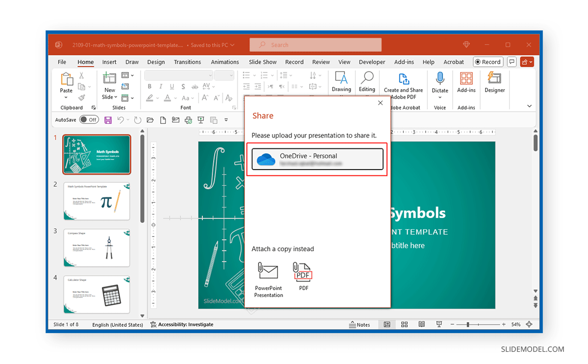Click the Search box in title bar
The image size is (588, 364).
[316, 45]
